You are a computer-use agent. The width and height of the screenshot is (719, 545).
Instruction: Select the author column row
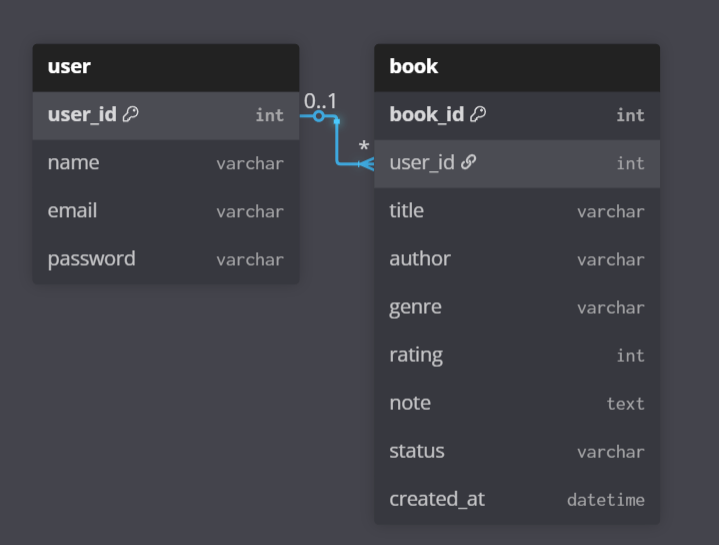point(517,260)
